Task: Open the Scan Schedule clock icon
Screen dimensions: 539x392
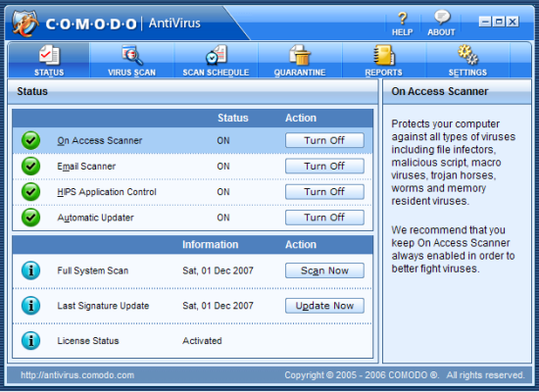Action: (217, 55)
